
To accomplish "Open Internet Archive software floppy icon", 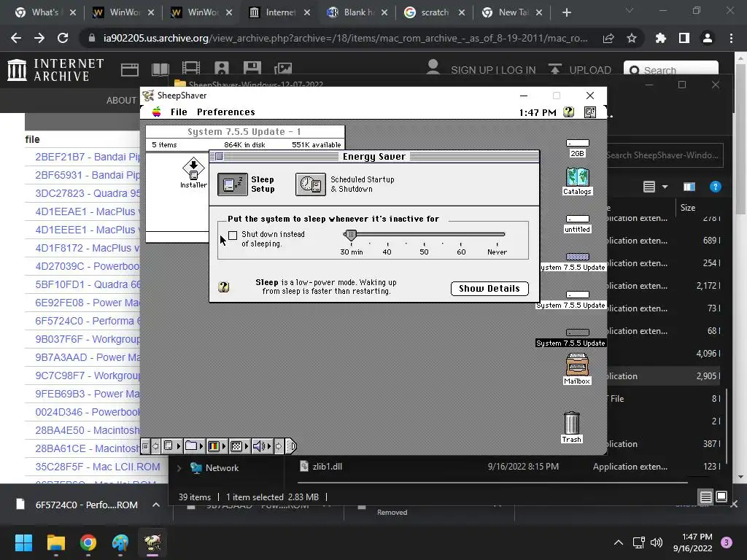I will [x=252, y=69].
